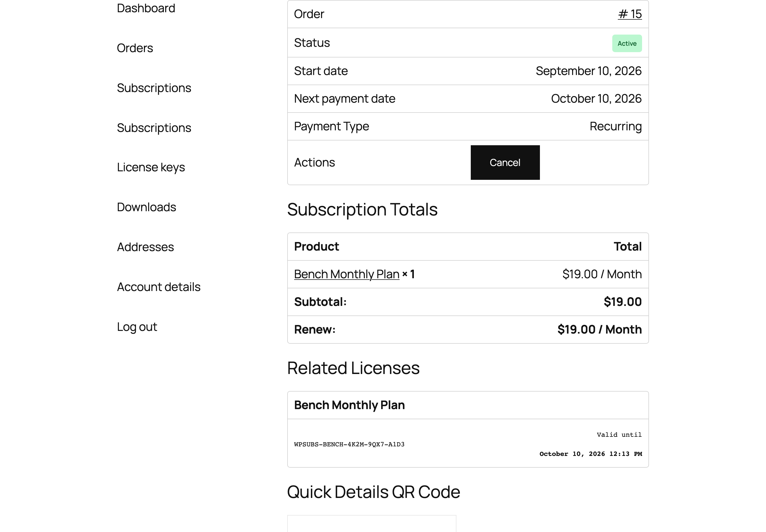Viewport: 766px width, 532px height.
Task: Click the Related Licenses heading
Action: pos(353,368)
